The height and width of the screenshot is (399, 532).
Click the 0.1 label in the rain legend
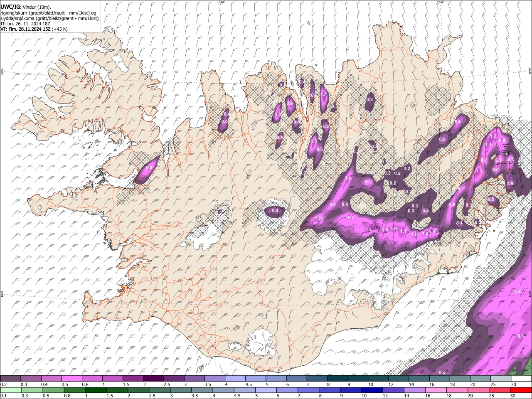coord(3,396)
